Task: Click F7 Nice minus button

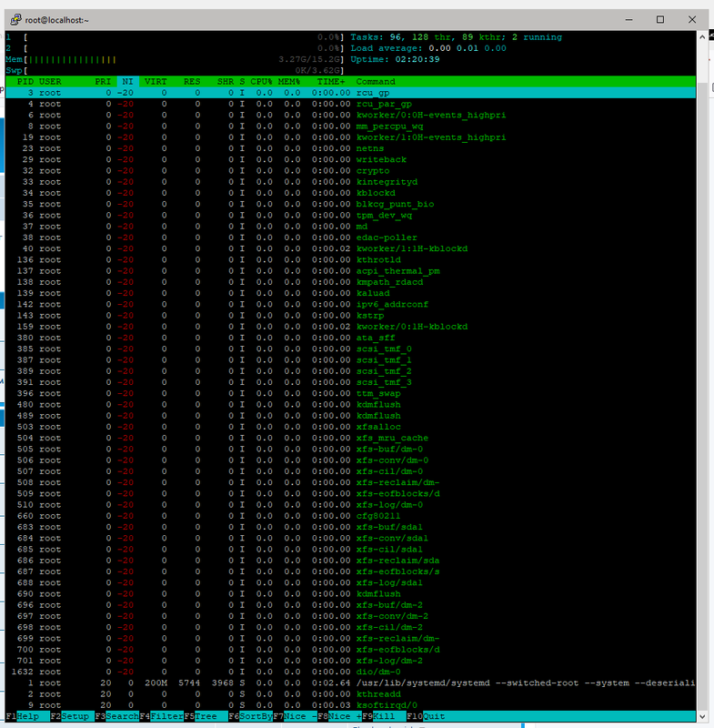Action: (295, 716)
